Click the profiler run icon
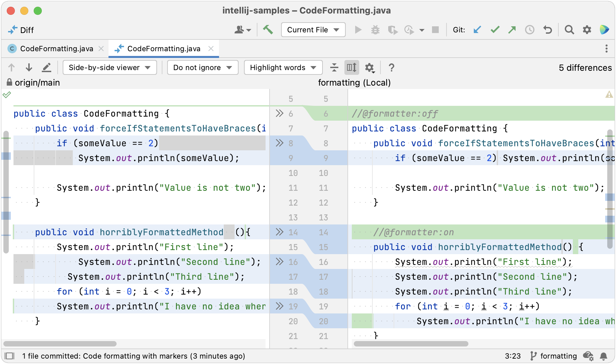The width and height of the screenshot is (616, 364). point(409,30)
